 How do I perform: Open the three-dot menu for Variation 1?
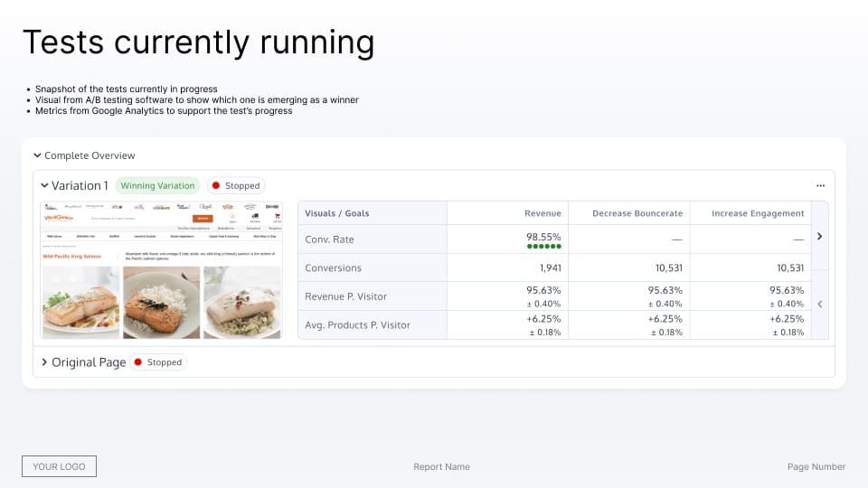click(820, 185)
